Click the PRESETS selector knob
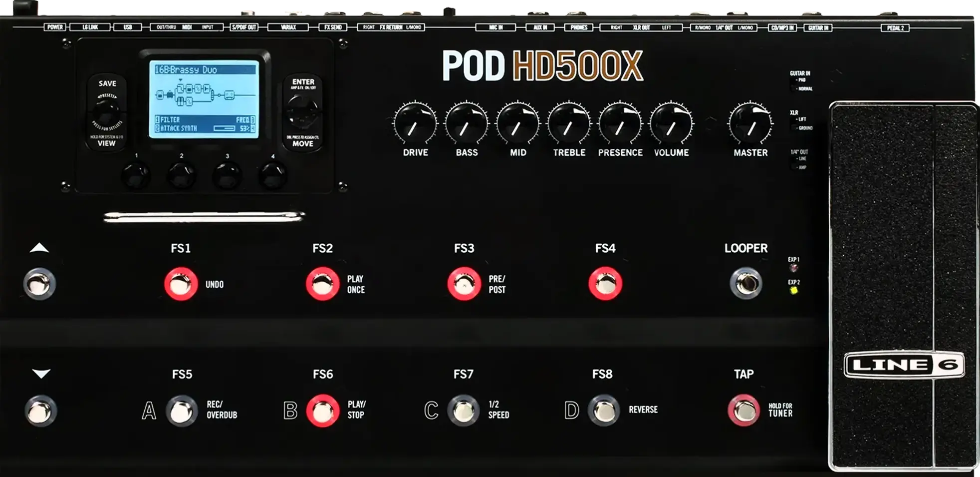Screen dimensions: 980x477 [106, 113]
